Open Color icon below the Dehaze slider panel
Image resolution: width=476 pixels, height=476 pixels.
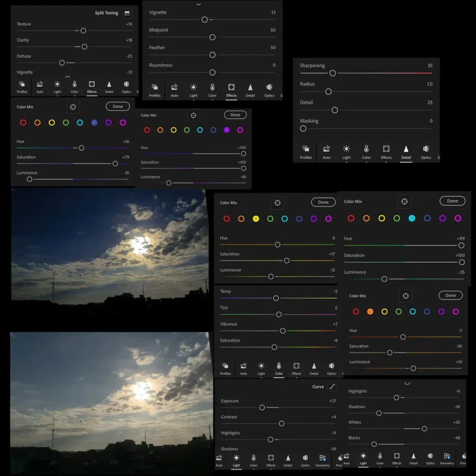[74, 86]
